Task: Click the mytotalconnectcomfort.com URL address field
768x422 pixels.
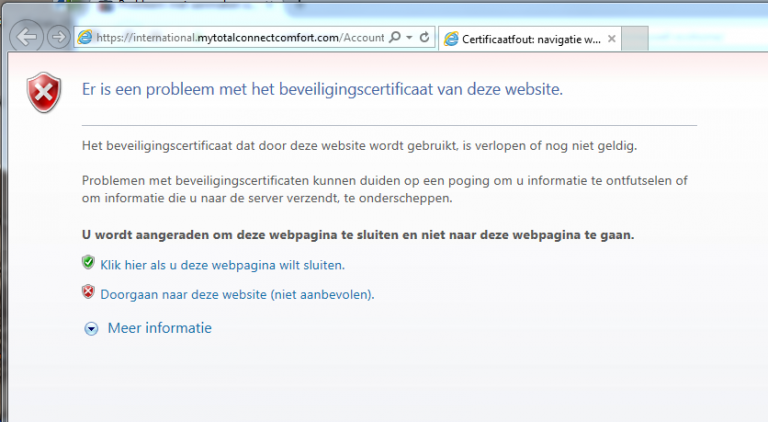Action: point(240,37)
